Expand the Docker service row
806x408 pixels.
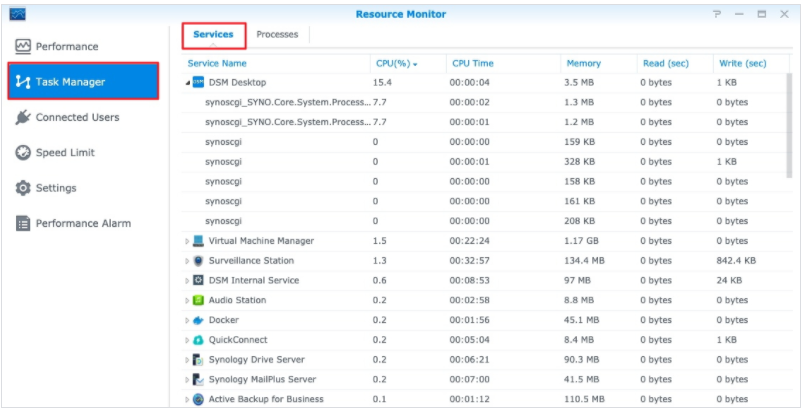[x=187, y=320]
